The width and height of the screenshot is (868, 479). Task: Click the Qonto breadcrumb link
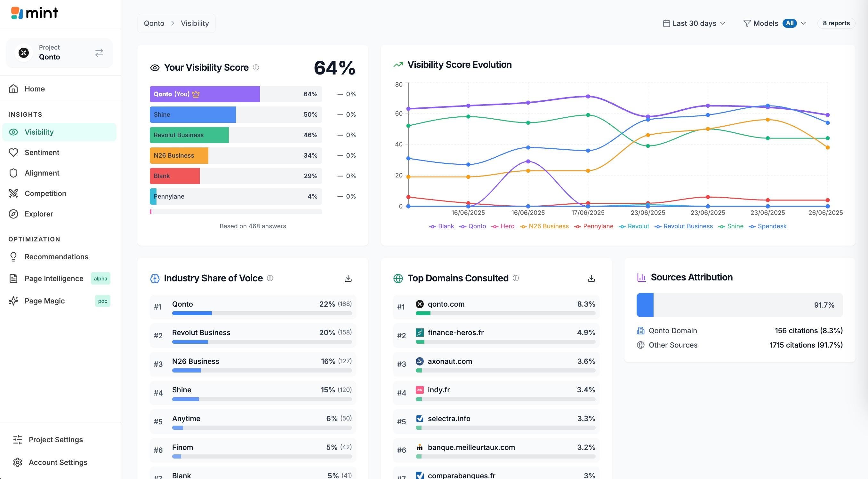pos(154,23)
